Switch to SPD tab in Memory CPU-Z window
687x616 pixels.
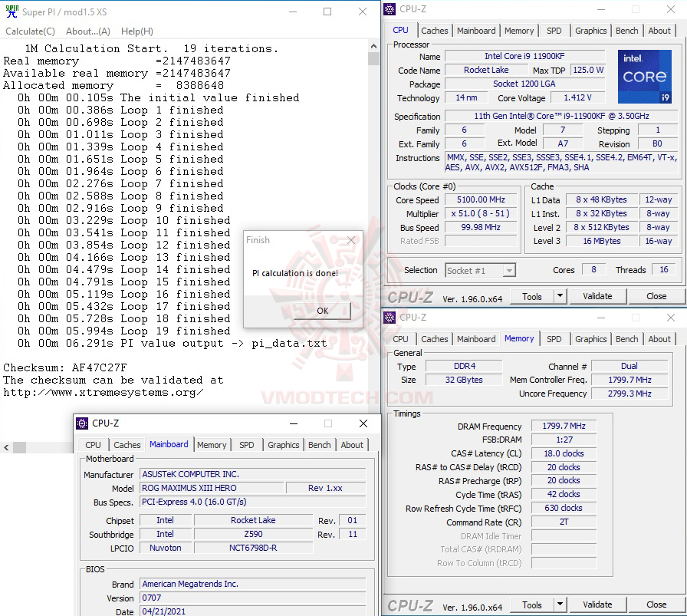click(554, 339)
